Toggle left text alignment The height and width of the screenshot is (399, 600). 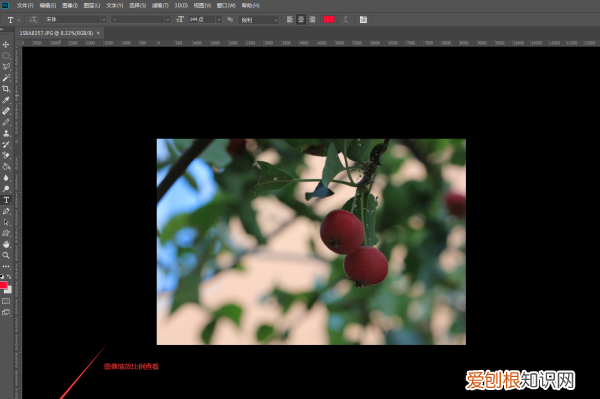[x=290, y=20]
